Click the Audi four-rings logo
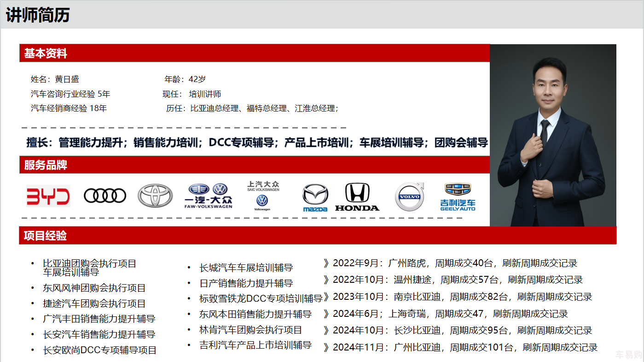 tap(105, 196)
